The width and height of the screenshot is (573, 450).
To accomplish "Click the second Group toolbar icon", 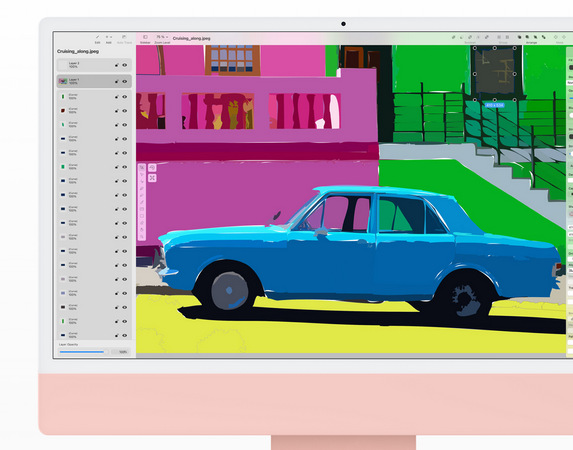I will click(507, 37).
